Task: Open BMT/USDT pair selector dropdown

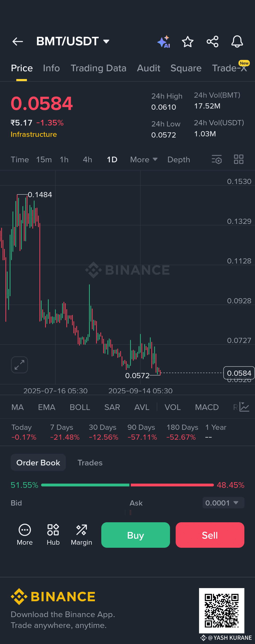Action: point(73,41)
